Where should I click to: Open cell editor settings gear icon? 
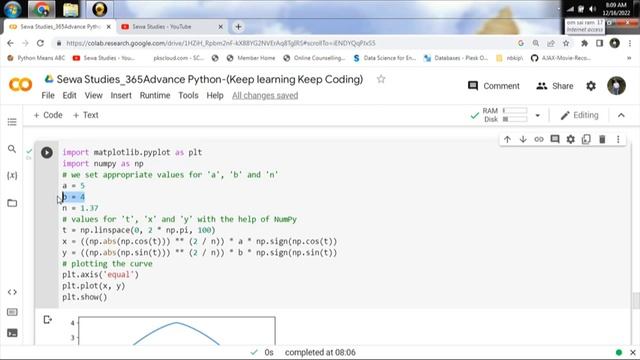click(x=571, y=139)
